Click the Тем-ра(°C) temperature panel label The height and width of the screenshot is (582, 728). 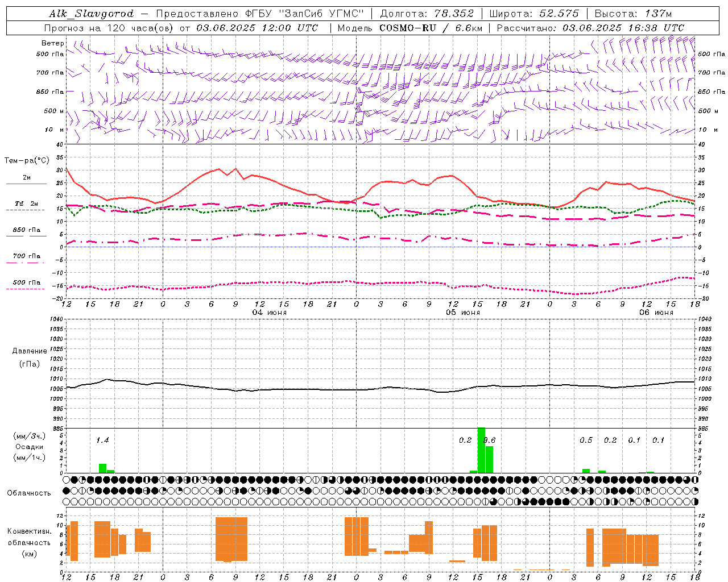pyautogui.click(x=27, y=161)
